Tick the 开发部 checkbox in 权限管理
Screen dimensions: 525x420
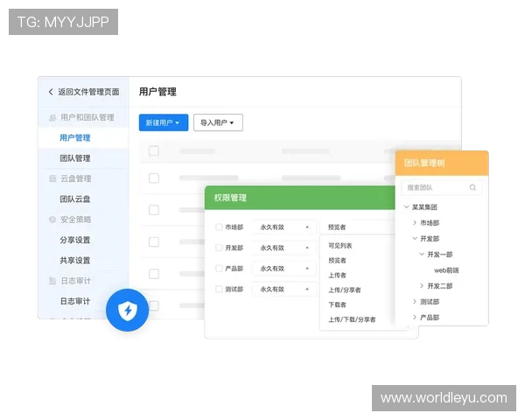[219, 248]
